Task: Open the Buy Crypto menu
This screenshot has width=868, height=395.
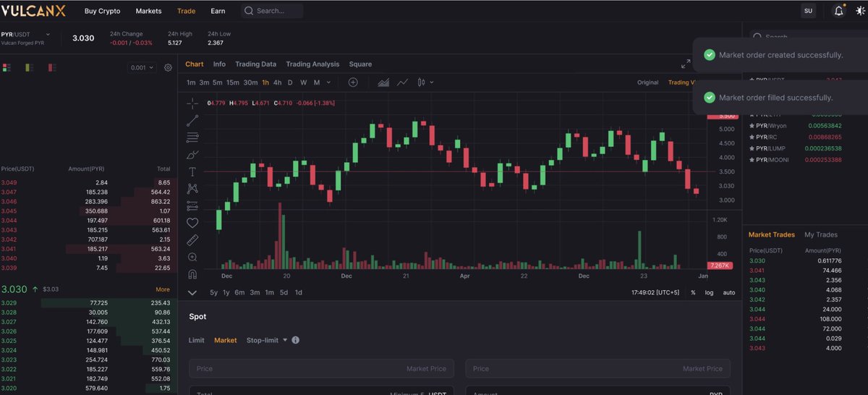Action: [x=102, y=11]
